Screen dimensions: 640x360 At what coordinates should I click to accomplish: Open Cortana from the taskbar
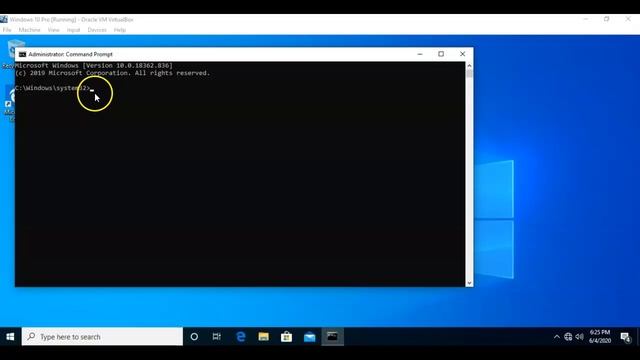tap(194, 337)
